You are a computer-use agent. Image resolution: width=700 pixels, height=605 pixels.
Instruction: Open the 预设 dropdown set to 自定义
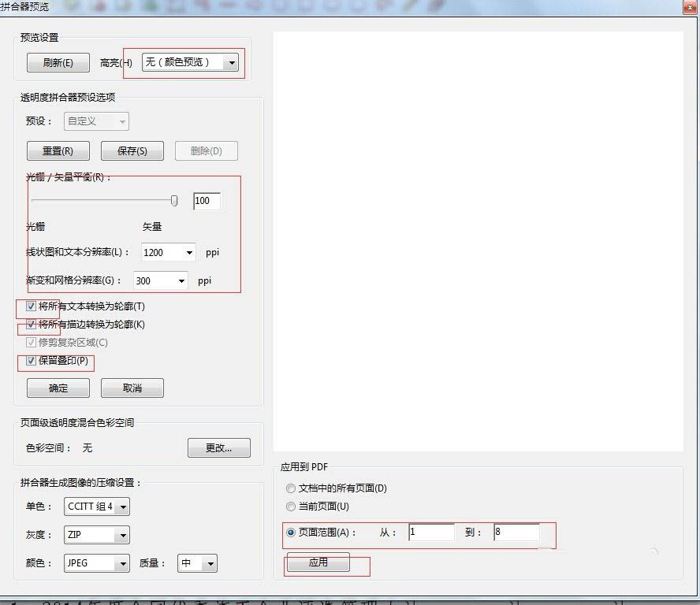[95, 121]
